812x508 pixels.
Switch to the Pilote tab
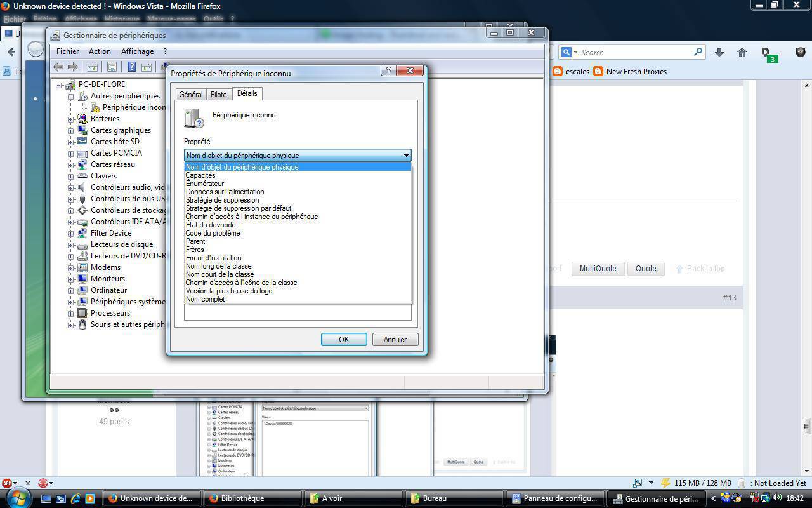click(x=218, y=95)
